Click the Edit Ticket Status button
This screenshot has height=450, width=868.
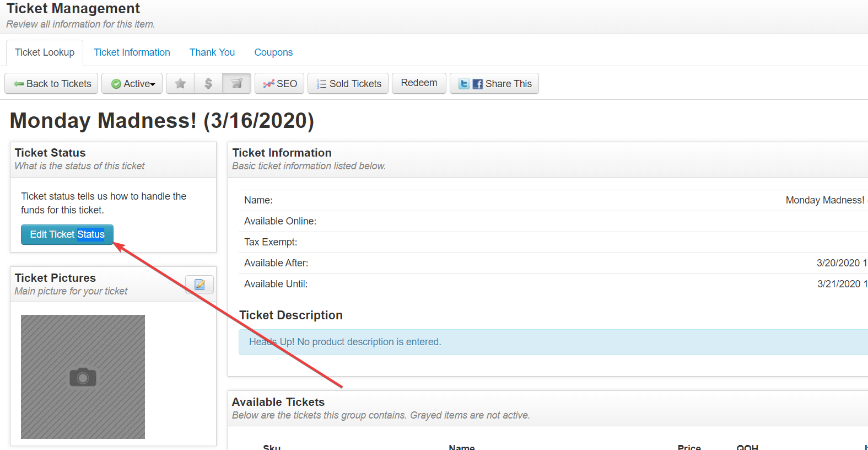tap(67, 234)
